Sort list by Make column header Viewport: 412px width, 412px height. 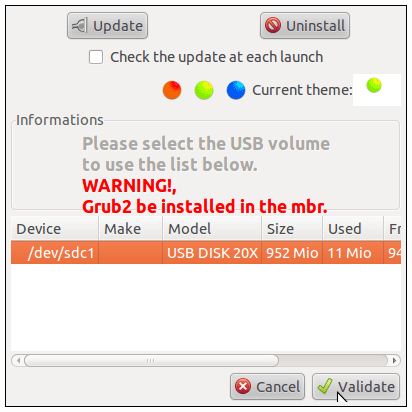130,229
